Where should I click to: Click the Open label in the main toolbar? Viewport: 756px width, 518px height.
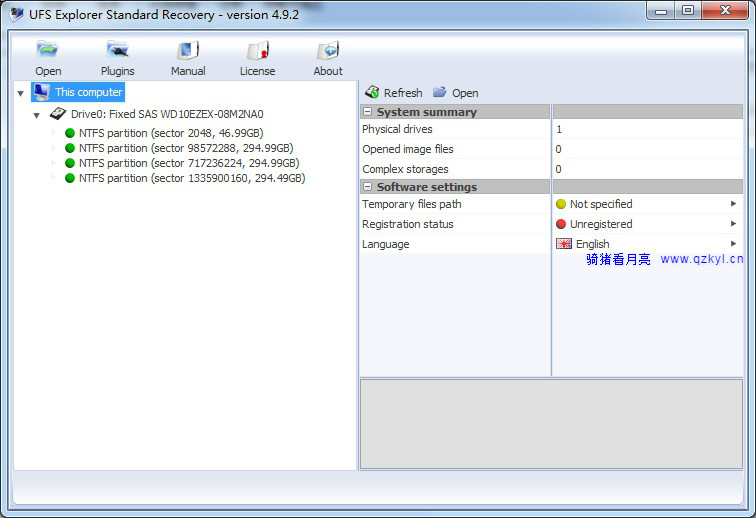[48, 71]
